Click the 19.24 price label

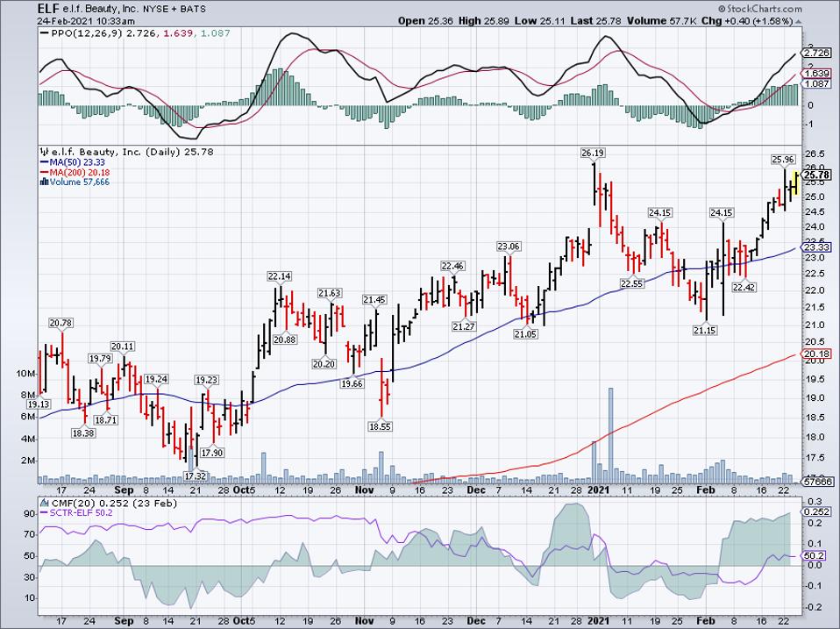[156, 379]
